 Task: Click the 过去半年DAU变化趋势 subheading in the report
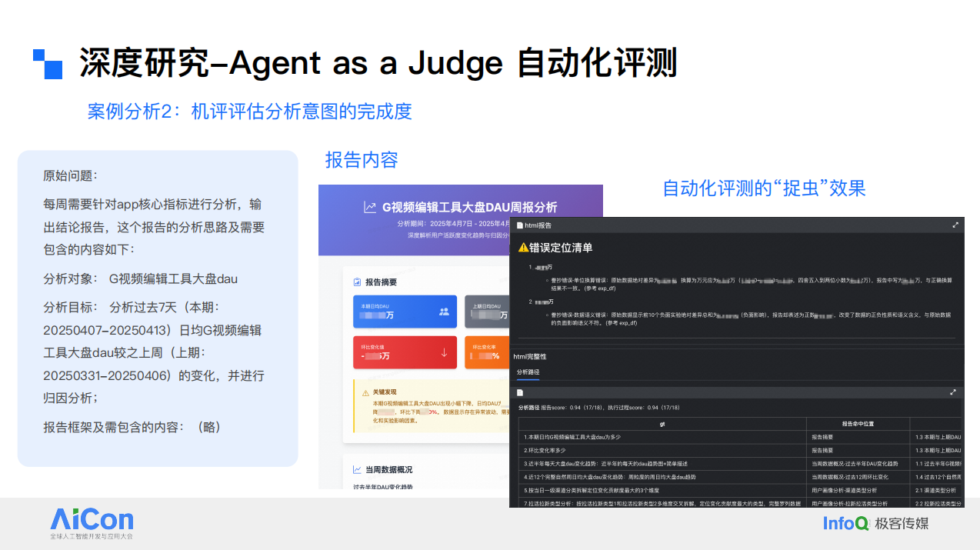(383, 486)
